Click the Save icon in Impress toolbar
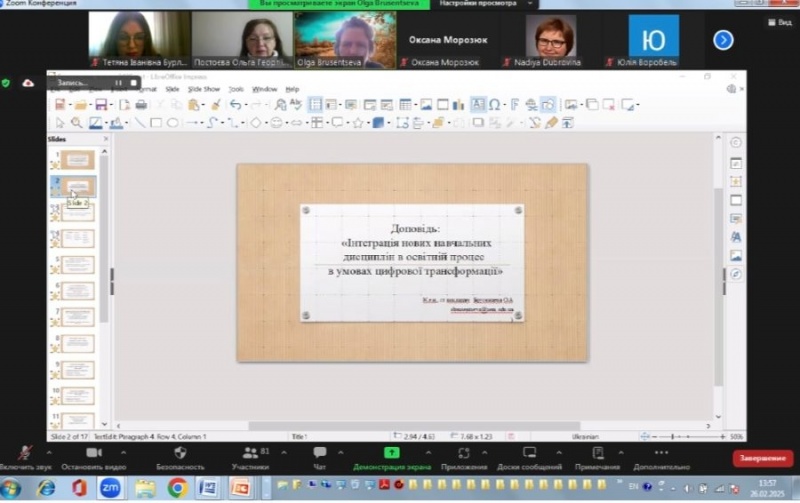This screenshot has width=800, height=503. coord(100,105)
